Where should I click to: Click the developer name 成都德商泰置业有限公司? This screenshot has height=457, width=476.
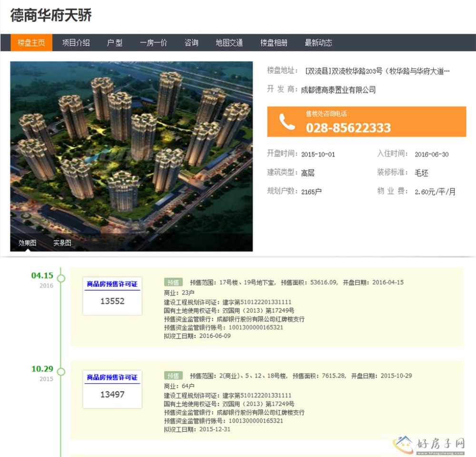(338, 89)
